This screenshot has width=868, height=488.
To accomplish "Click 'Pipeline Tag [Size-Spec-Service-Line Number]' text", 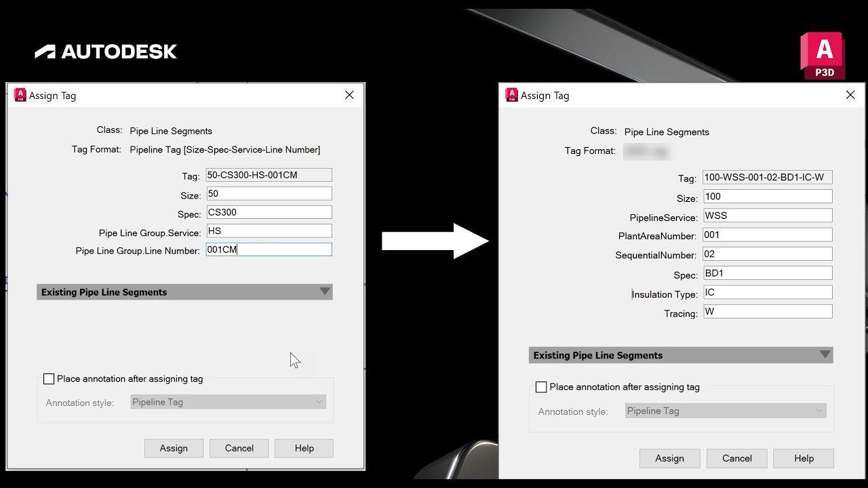I will (x=224, y=149).
